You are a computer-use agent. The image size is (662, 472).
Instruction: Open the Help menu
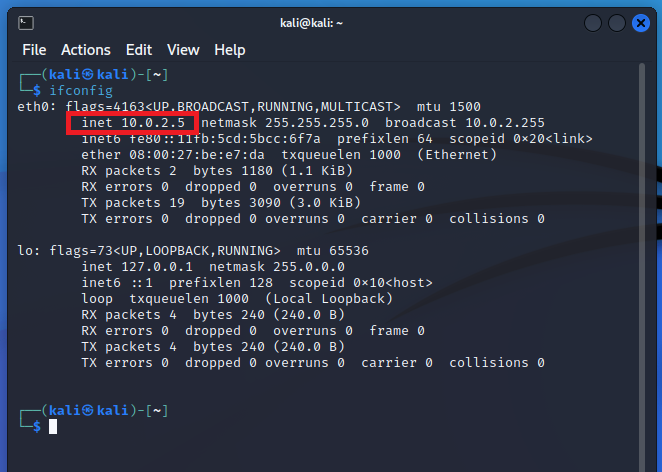point(230,50)
